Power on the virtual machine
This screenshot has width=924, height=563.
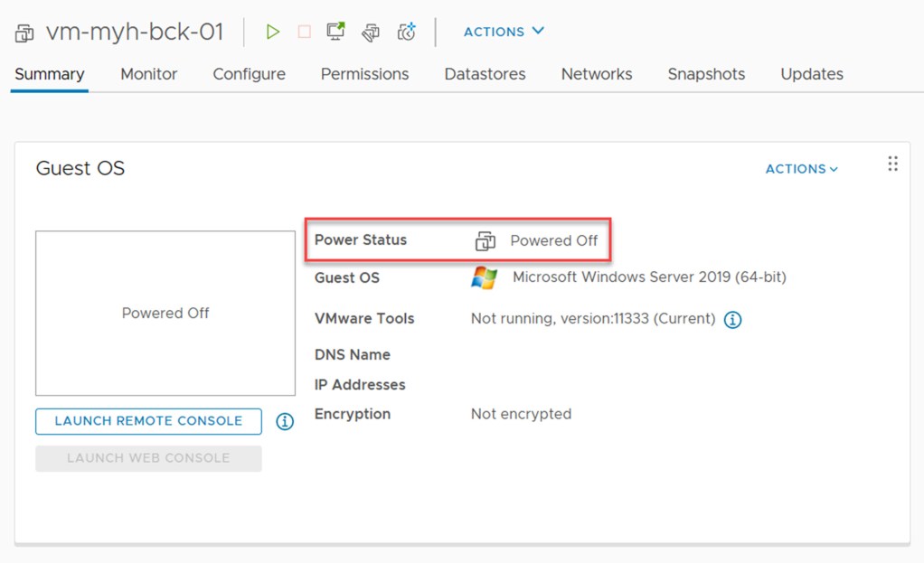[273, 32]
